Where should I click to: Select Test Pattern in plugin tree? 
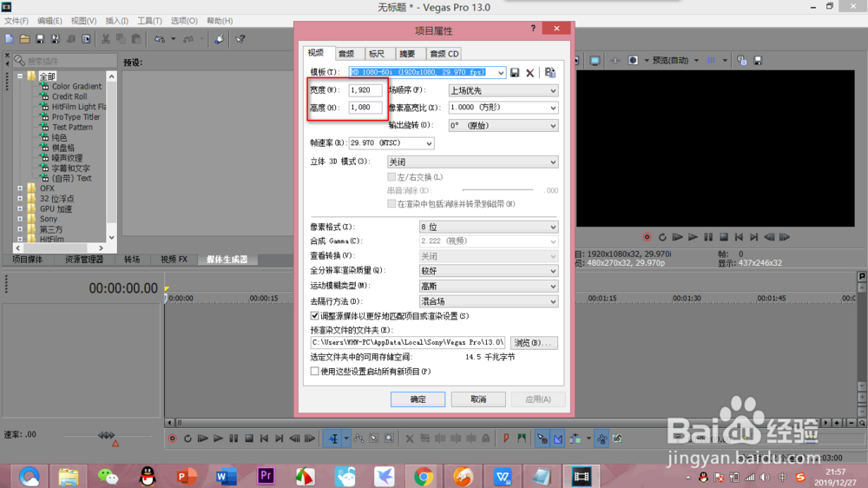[x=73, y=127]
